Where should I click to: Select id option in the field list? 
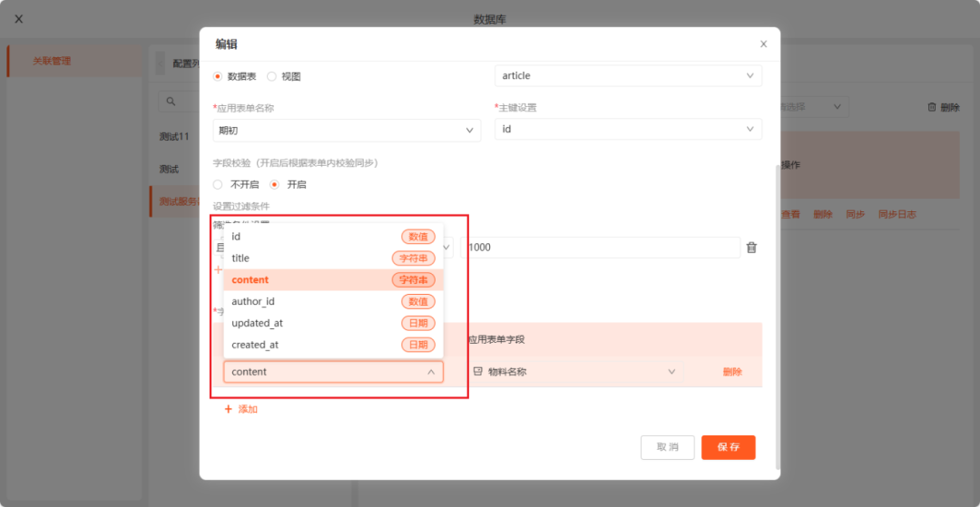(x=333, y=237)
